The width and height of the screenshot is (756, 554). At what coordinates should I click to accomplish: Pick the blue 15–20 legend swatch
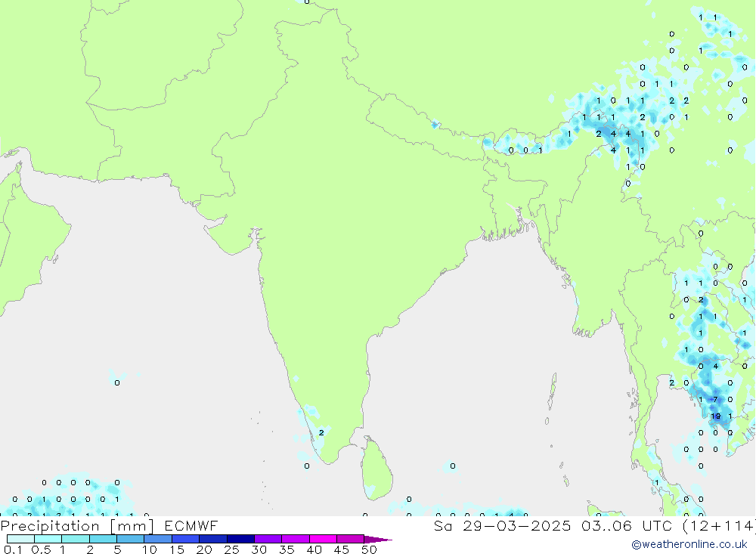186,539
